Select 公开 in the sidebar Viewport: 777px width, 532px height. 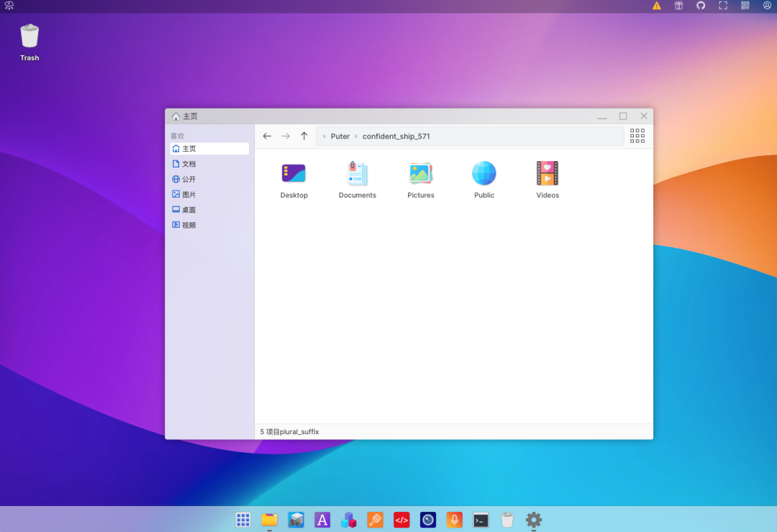point(209,179)
